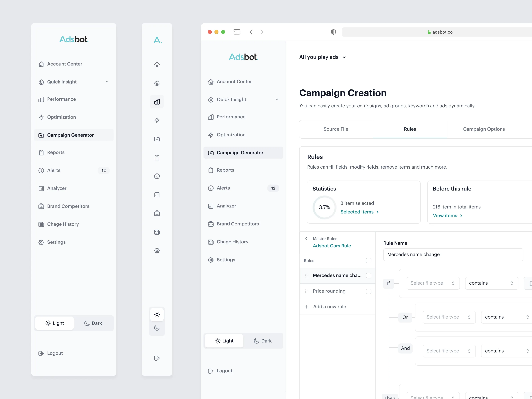Switch to the Campaign Options tab

point(484,129)
